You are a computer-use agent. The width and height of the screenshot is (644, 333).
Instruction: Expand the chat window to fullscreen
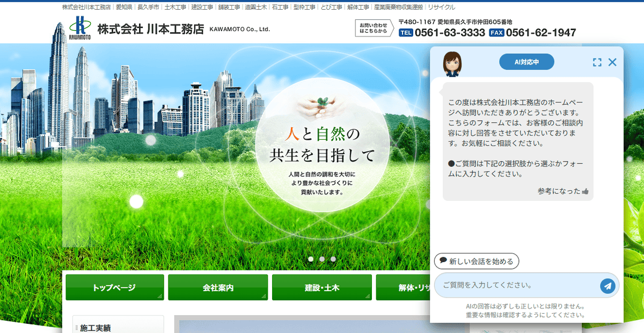coord(597,62)
